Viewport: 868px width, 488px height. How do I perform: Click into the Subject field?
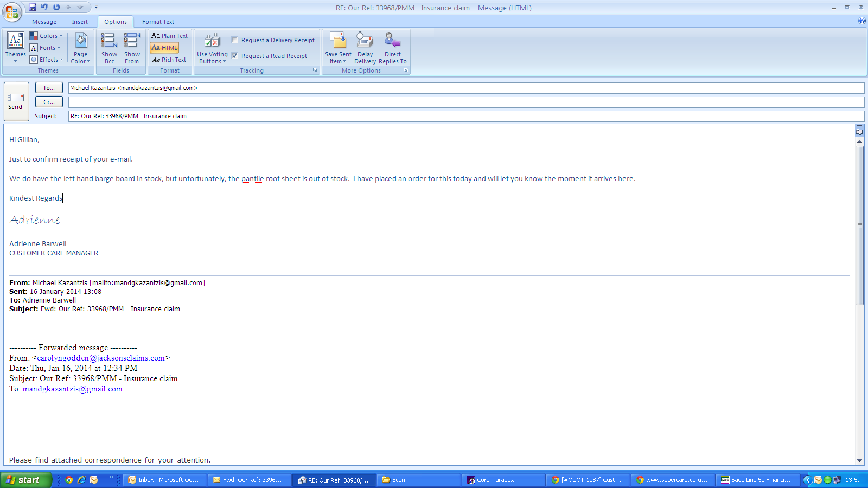coord(466,116)
